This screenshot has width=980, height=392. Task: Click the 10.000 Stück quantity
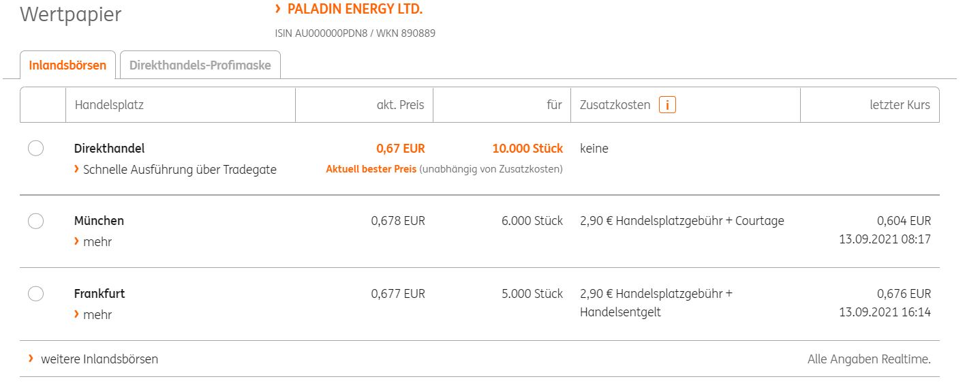coord(527,149)
